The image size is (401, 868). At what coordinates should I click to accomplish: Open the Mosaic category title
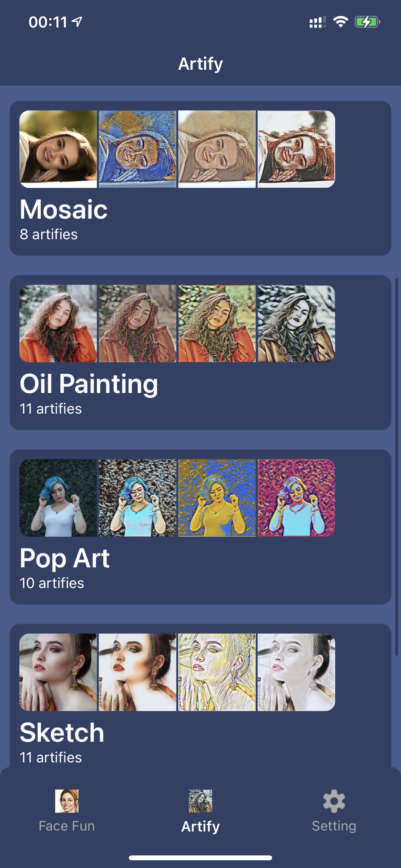64,209
